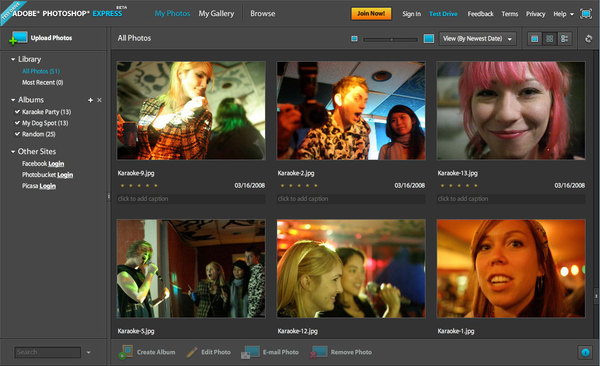The height and width of the screenshot is (366, 600).
Task: Select All Photos (51) in Library
Action: click(x=41, y=71)
